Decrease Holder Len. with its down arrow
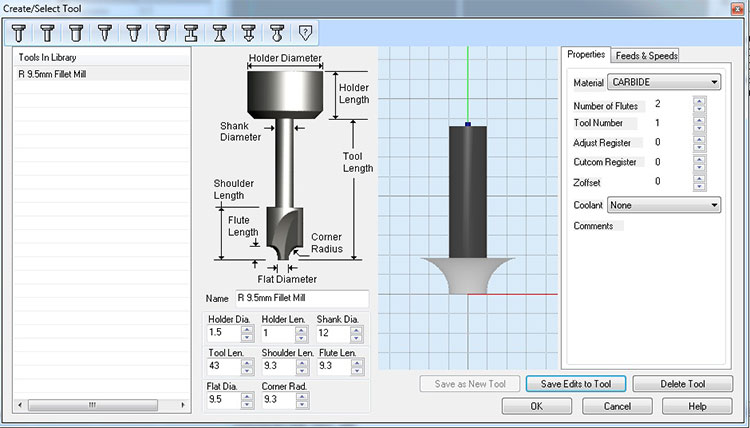 (301, 338)
